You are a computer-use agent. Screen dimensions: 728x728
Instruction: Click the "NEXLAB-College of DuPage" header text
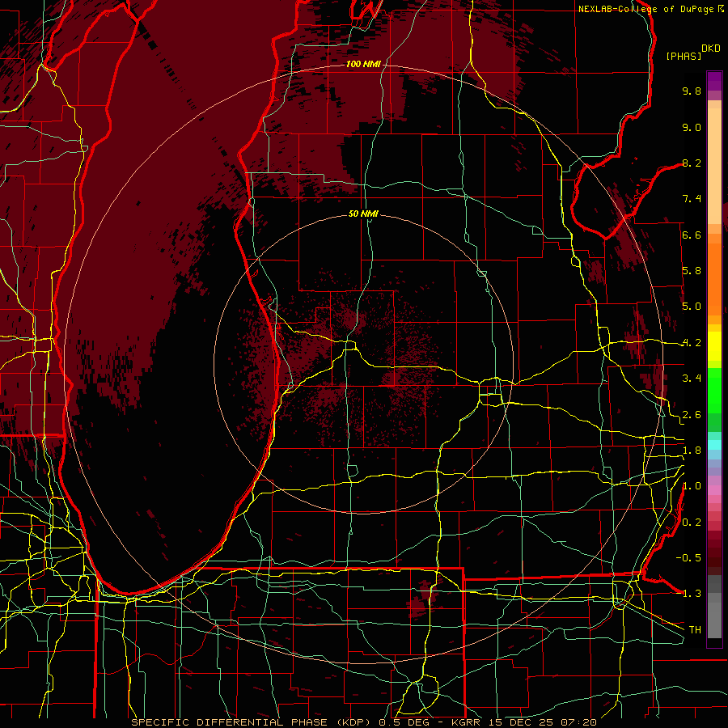pos(647,9)
